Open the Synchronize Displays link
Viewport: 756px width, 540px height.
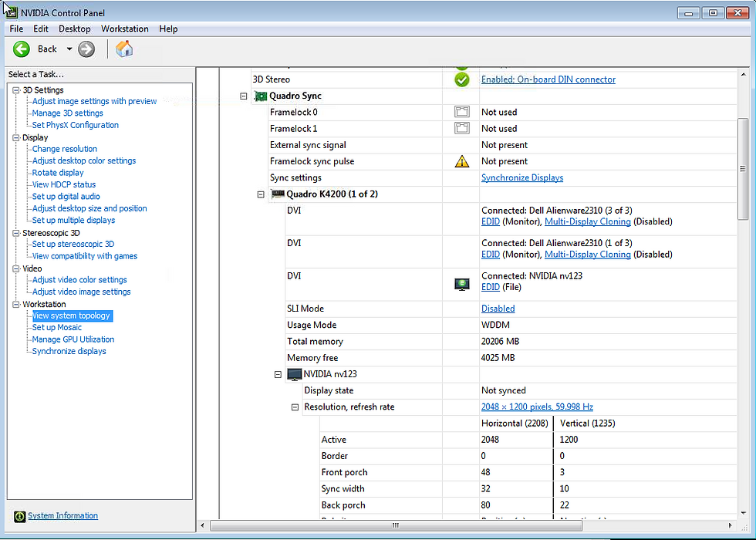click(522, 178)
